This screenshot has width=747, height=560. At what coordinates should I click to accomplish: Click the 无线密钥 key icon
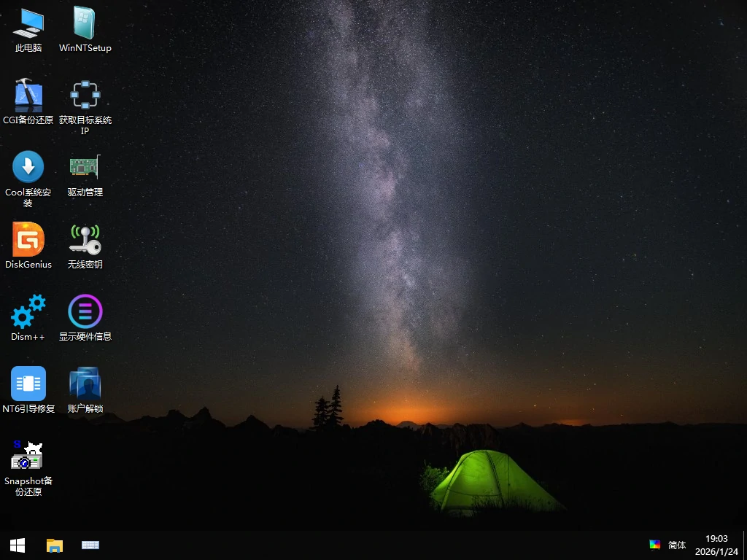coord(85,239)
